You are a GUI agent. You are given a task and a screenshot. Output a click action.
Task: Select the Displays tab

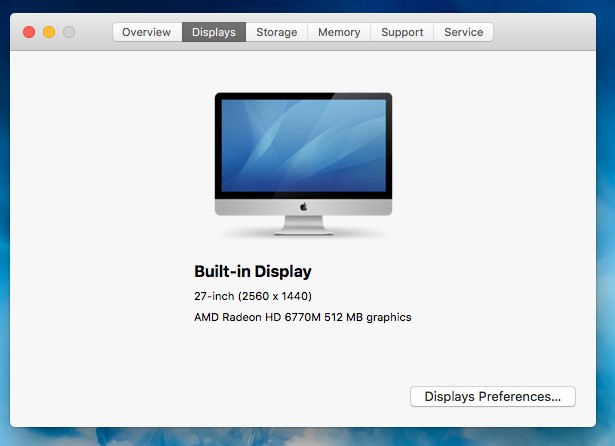click(x=214, y=32)
